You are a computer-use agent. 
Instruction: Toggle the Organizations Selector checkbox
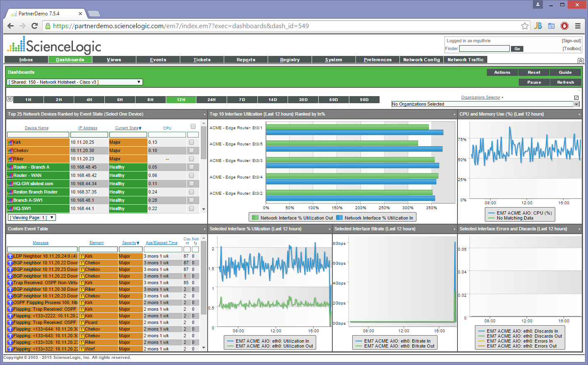(x=576, y=98)
